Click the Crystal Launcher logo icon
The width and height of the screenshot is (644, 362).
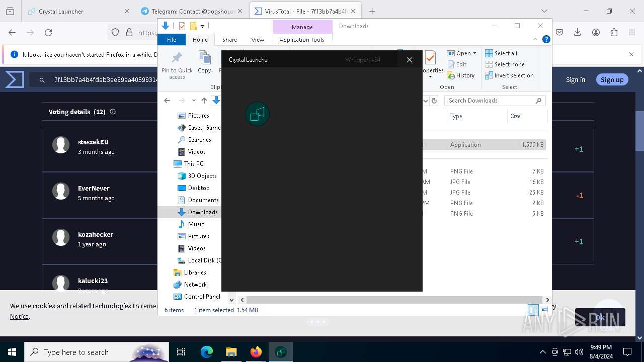[257, 114]
